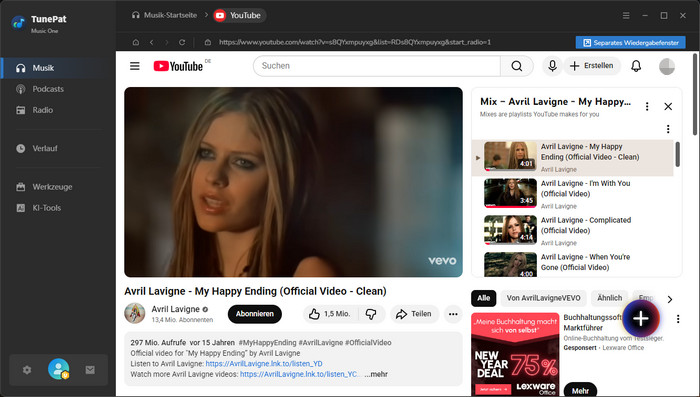Select the YouTube breadcrumb tab

[239, 15]
